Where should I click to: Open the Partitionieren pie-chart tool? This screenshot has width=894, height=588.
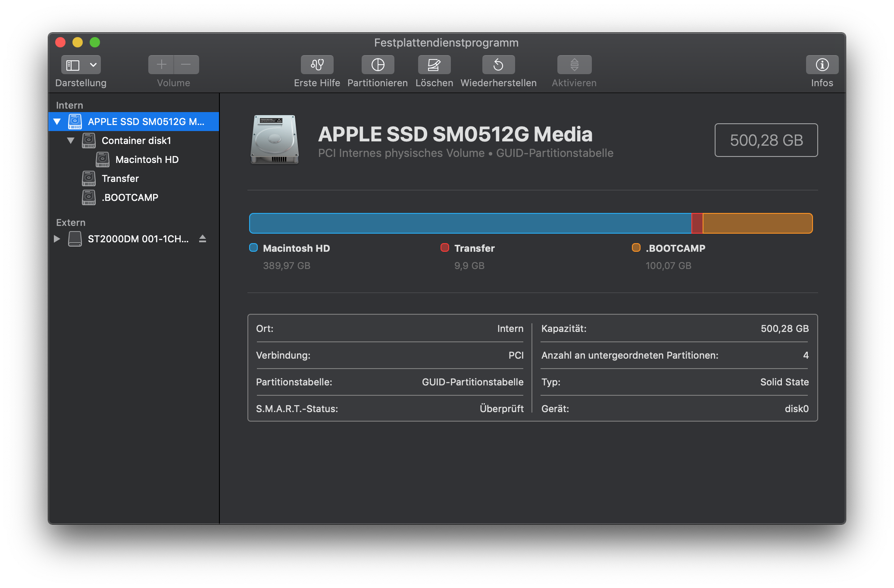pos(378,65)
